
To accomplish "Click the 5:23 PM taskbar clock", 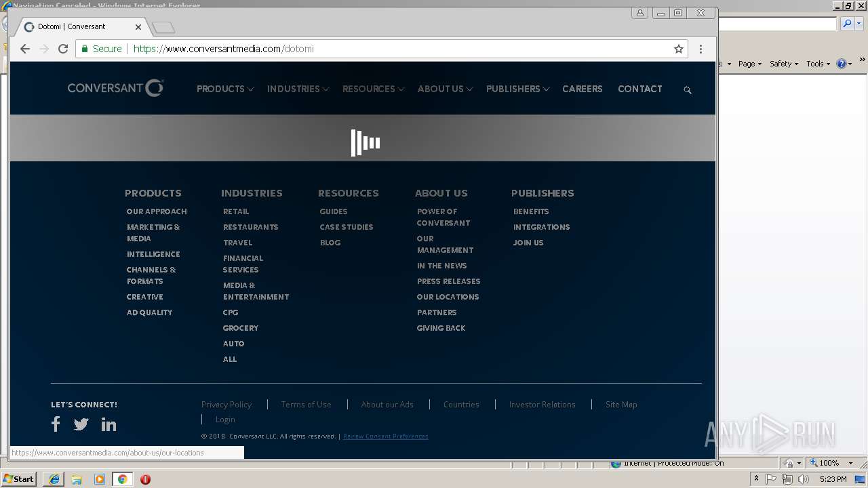I will point(833,479).
